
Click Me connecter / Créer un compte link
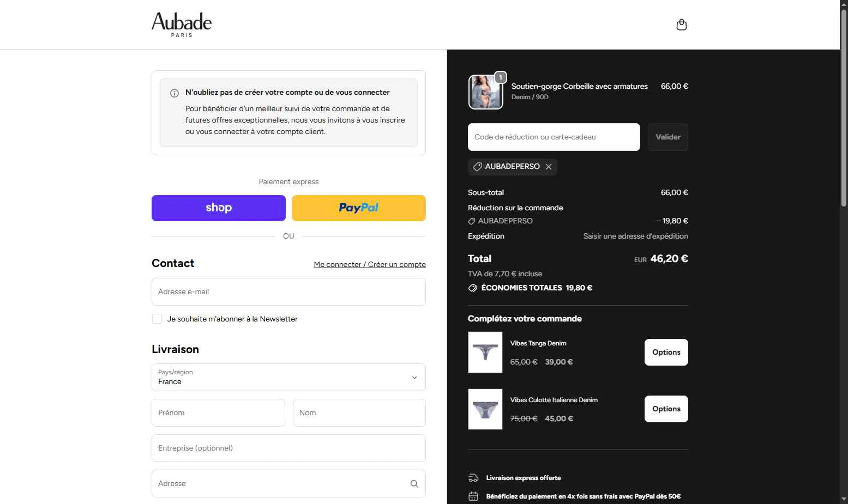click(370, 264)
